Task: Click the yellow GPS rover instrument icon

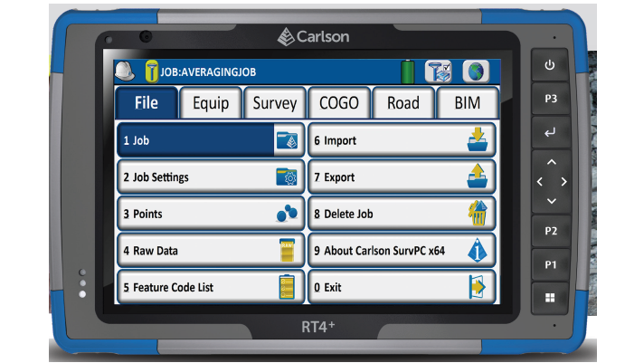Action: 151,72
